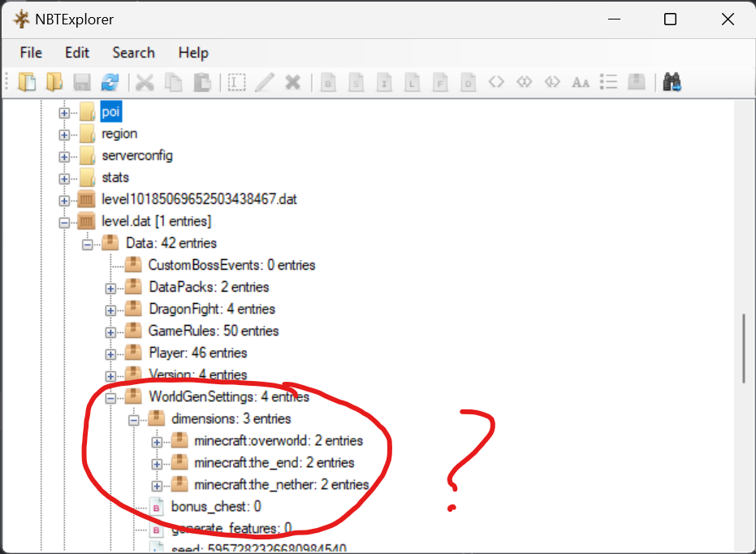
Task: Click the Open File toolbar icon
Action: 27,82
